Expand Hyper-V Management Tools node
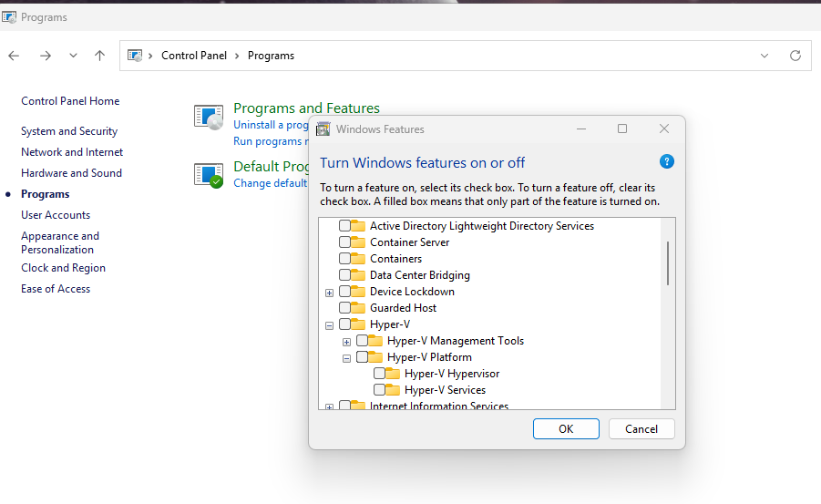The height and width of the screenshot is (504, 821). (346, 342)
